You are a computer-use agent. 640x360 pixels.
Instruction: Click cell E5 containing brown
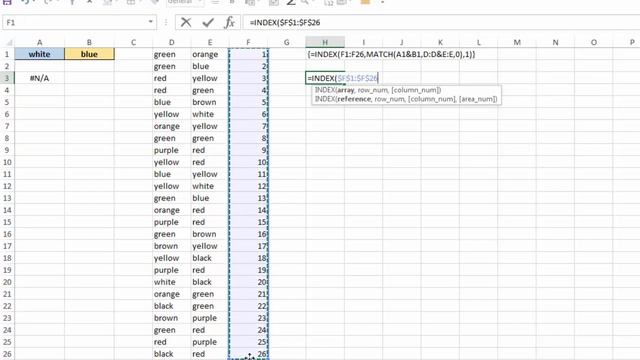[210, 102]
